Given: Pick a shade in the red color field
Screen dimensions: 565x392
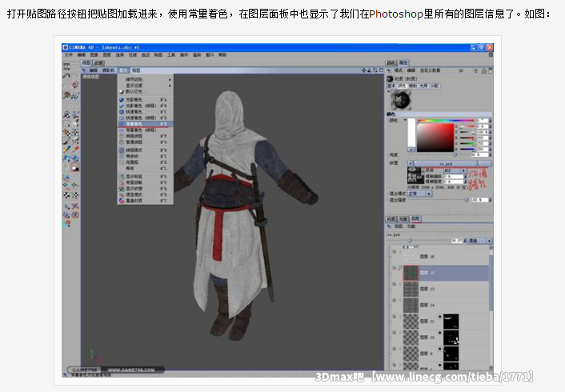Looking at the screenshot, I should point(435,138).
